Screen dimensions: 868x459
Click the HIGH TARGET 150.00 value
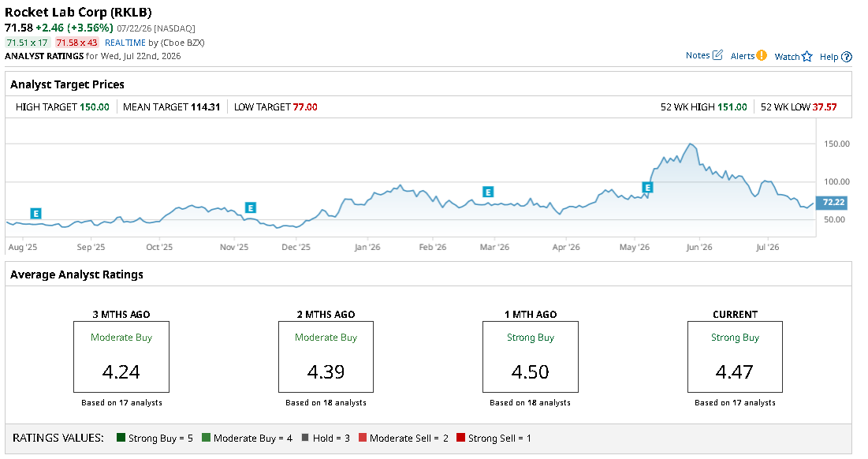click(95, 106)
